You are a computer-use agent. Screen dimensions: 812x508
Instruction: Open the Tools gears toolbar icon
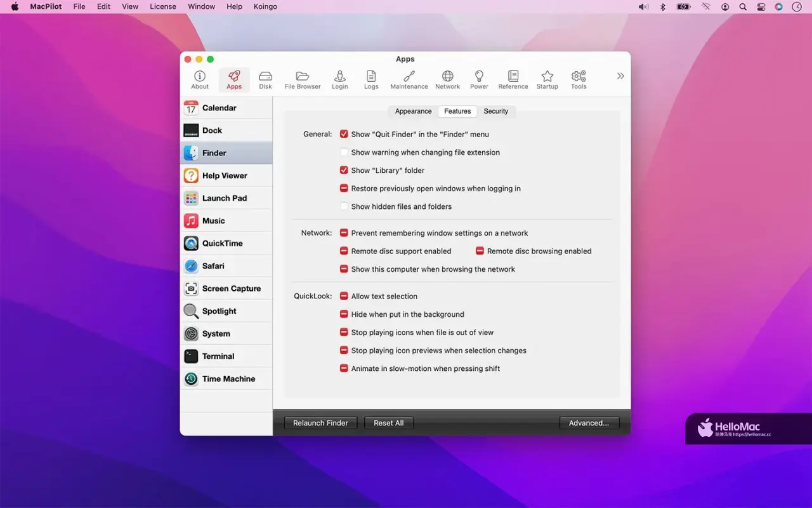click(579, 80)
